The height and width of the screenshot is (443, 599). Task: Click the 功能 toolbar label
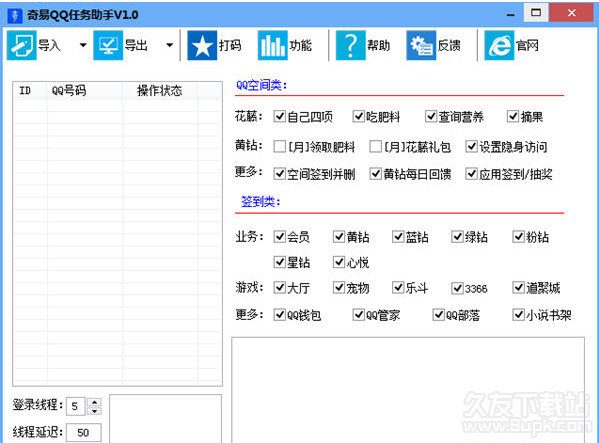[300, 45]
